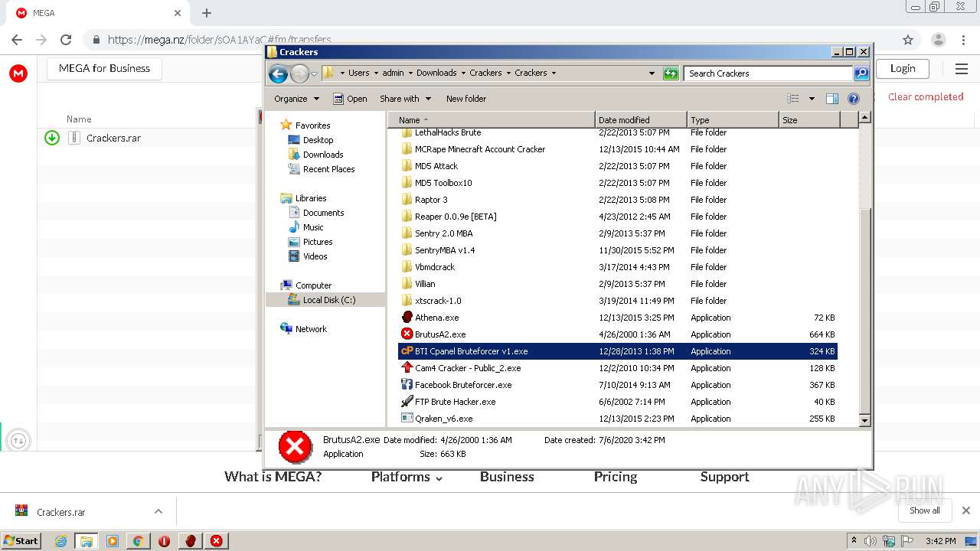Click the Search Crackers input field
This screenshot has height=551, width=980.
tap(769, 73)
